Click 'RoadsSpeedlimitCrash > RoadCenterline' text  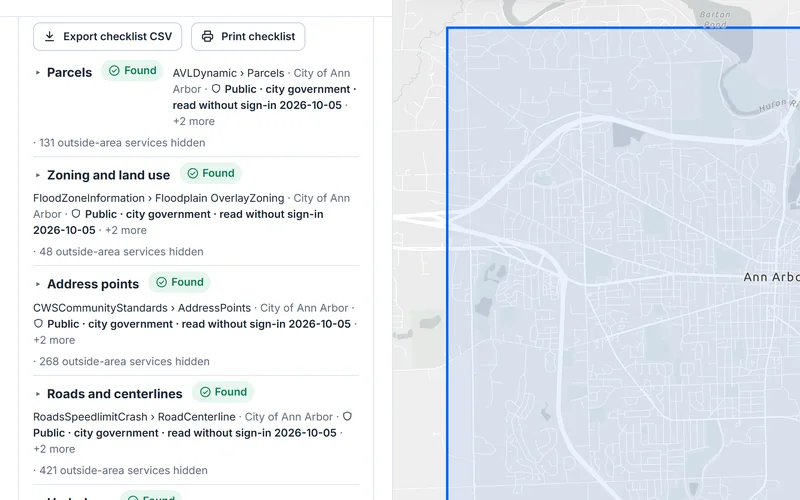134,417
